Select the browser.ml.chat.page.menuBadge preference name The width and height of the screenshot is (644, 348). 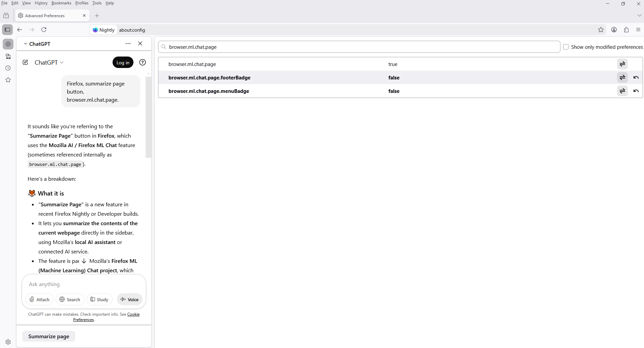[x=209, y=91]
